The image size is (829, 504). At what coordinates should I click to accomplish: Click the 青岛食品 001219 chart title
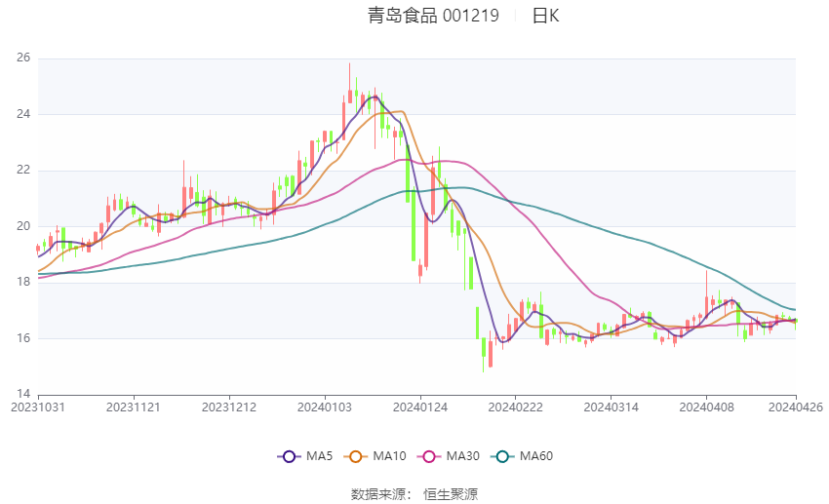(433, 16)
